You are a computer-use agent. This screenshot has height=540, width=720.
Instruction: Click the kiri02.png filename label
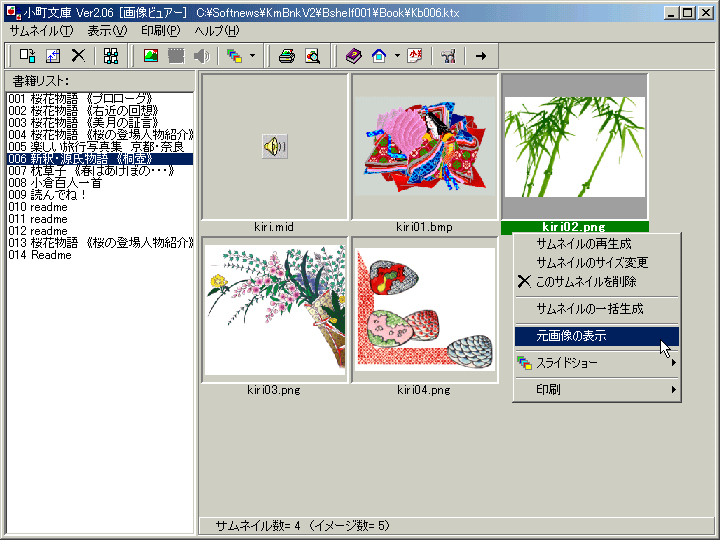coord(574,226)
